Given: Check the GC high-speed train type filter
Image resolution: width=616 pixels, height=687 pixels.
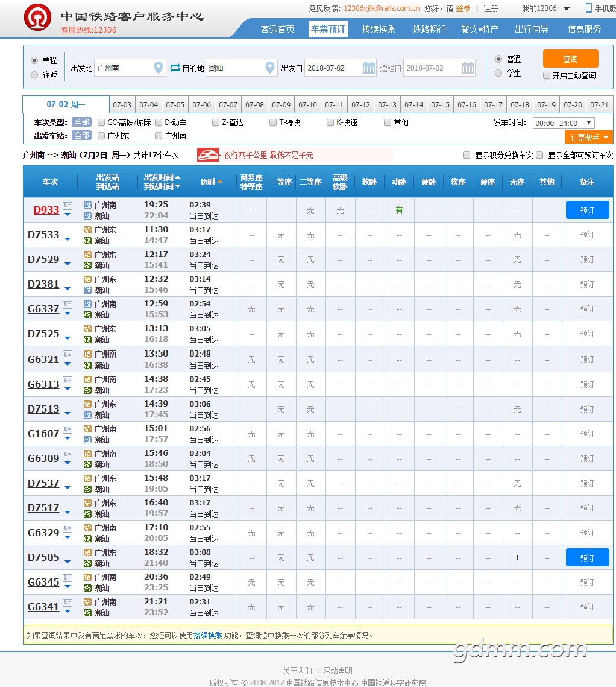Looking at the screenshot, I should (x=101, y=122).
